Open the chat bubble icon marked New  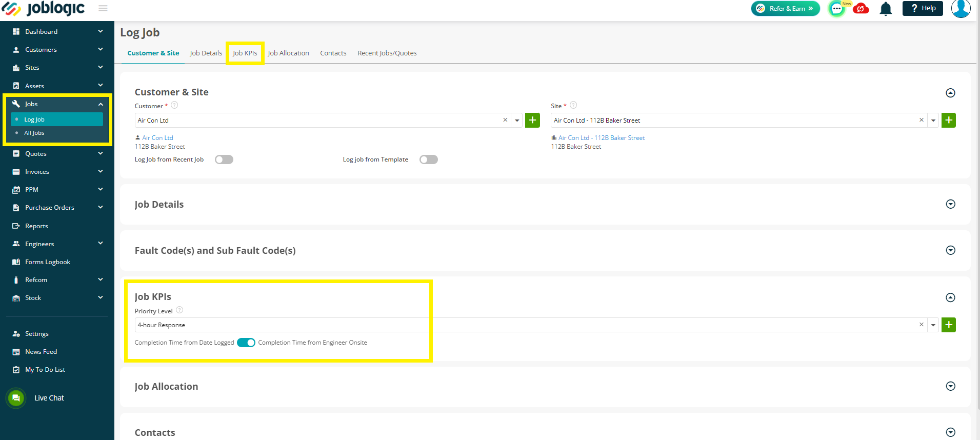837,9
